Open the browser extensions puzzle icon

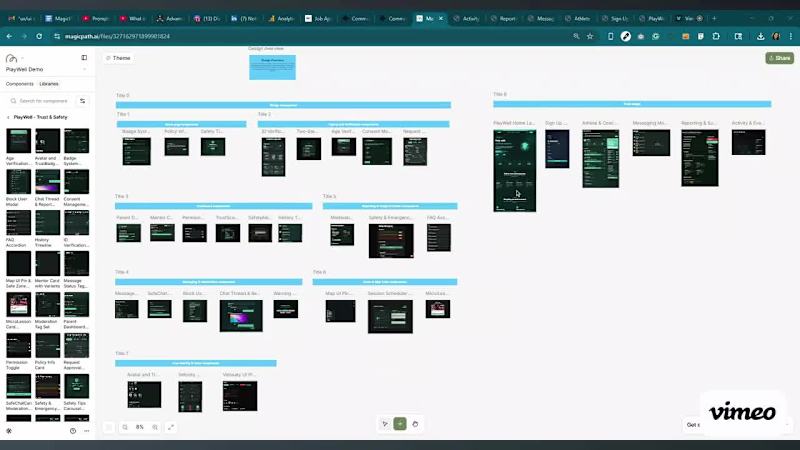pos(716,36)
